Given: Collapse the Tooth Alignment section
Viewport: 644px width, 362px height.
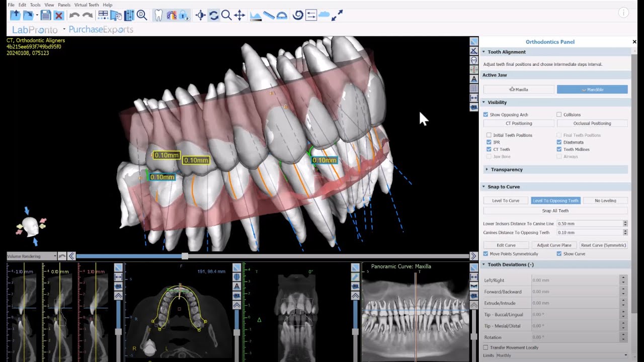Looking at the screenshot, I should (x=484, y=52).
